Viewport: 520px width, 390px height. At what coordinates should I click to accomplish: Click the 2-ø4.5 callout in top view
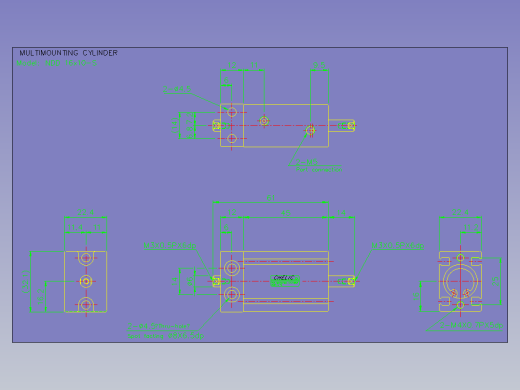tap(177, 89)
